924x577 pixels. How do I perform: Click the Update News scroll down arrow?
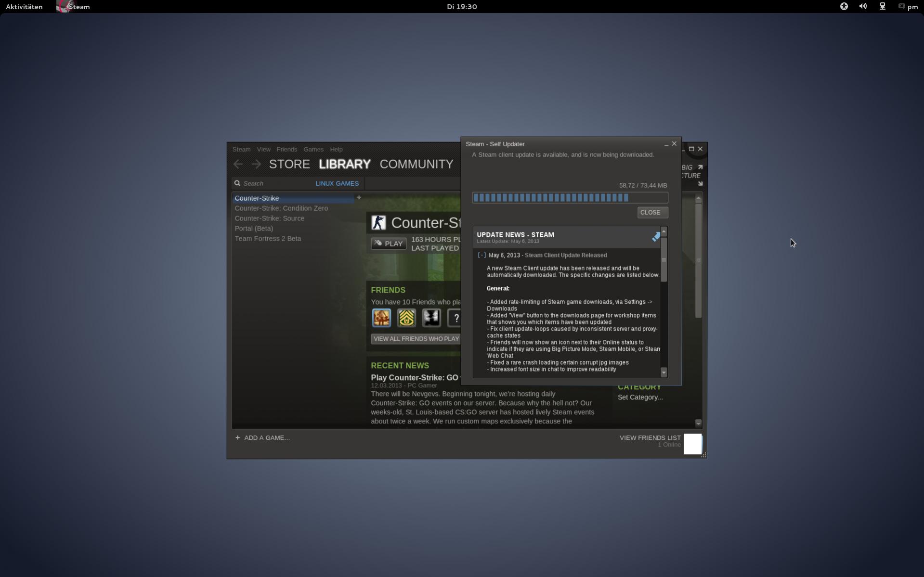click(x=664, y=372)
